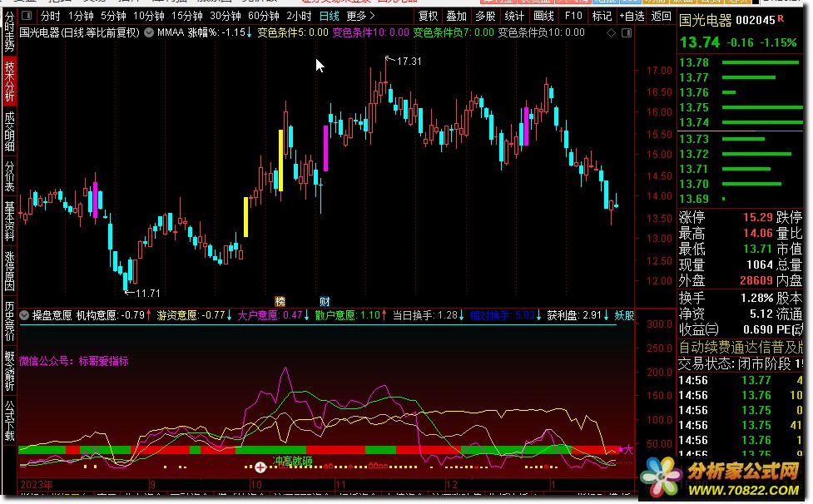The image size is (813, 504).
Task: Open 技术分析 in left sidebar
Action: 9,81
